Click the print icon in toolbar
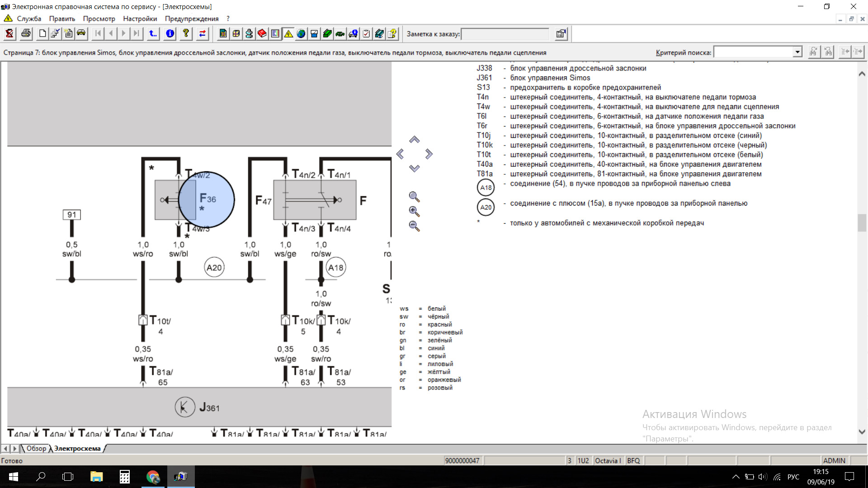Image resolution: width=868 pixels, height=488 pixels. tap(26, 33)
